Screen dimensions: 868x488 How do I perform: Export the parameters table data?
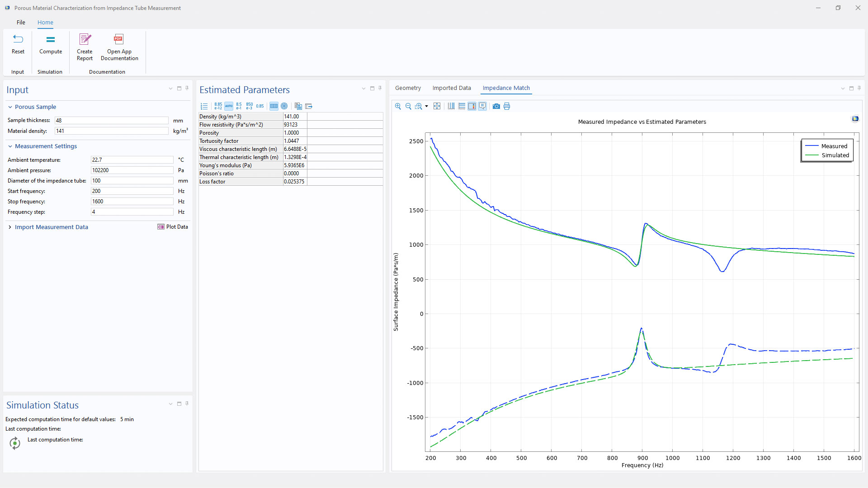(309, 106)
